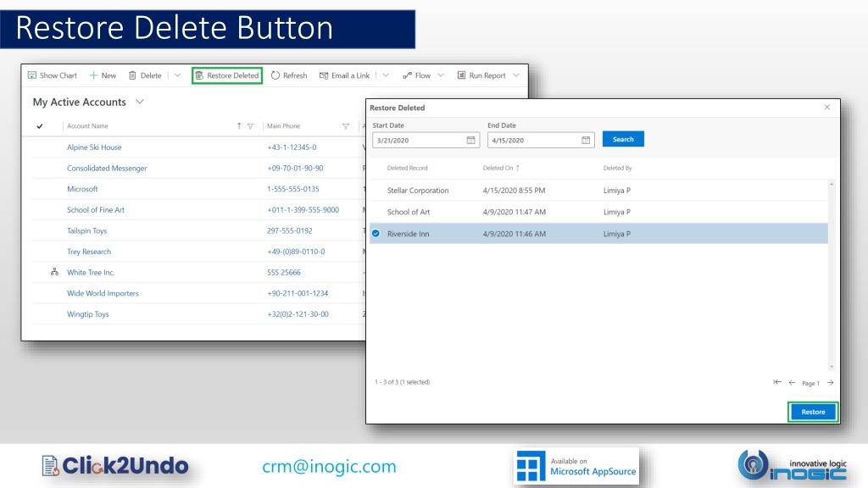Open the Trey Research account
Image resolution: width=868 pixels, height=488 pixels.
pyautogui.click(x=89, y=252)
